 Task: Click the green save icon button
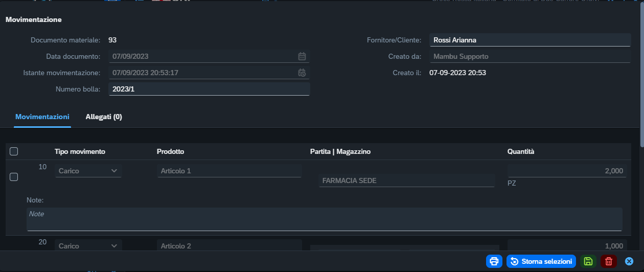(x=588, y=261)
